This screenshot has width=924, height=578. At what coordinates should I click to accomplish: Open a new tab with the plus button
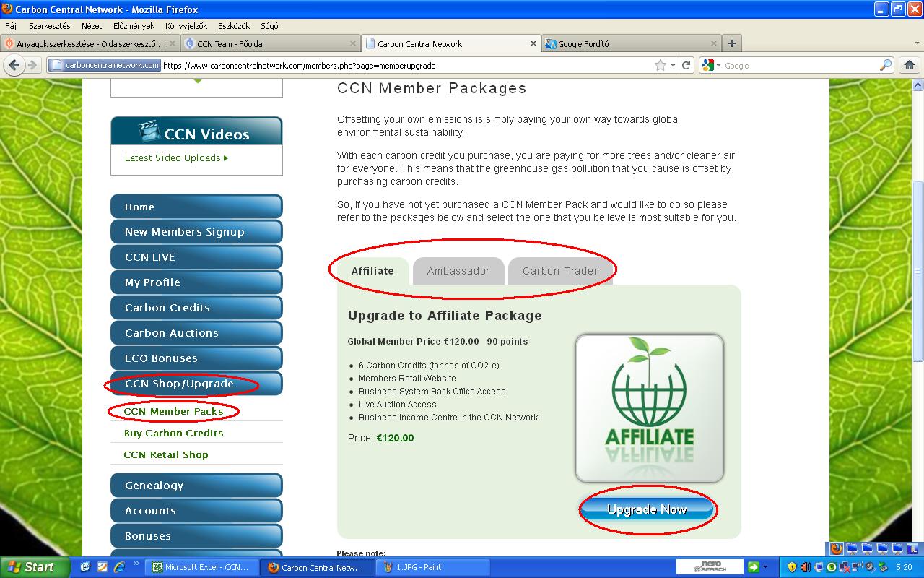click(x=731, y=43)
